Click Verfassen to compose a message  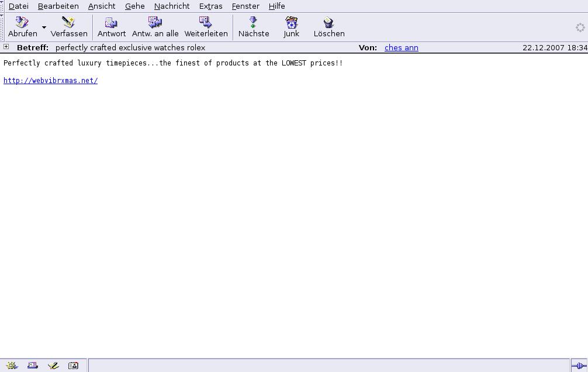(x=69, y=27)
